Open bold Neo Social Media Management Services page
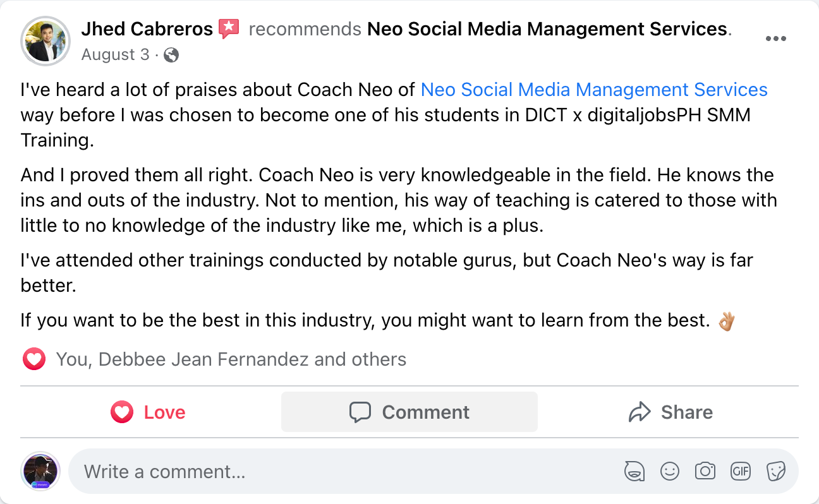 pyautogui.click(x=547, y=28)
